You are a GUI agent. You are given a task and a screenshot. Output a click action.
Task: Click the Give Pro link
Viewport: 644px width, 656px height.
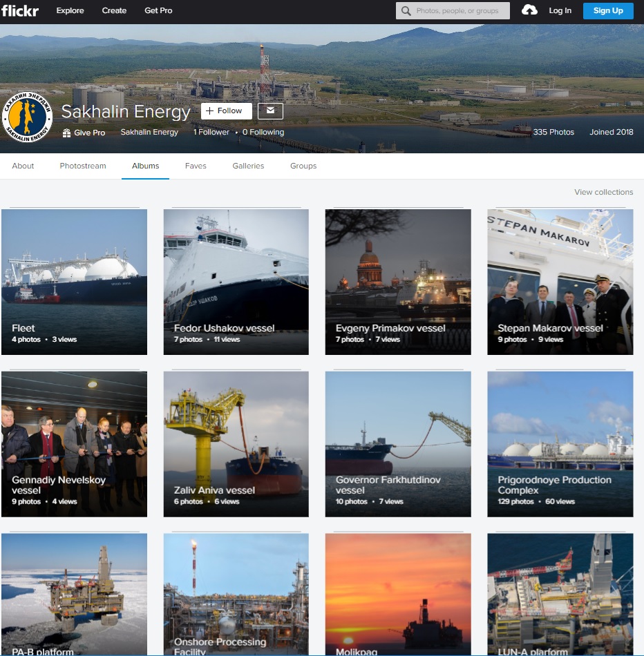pos(90,133)
